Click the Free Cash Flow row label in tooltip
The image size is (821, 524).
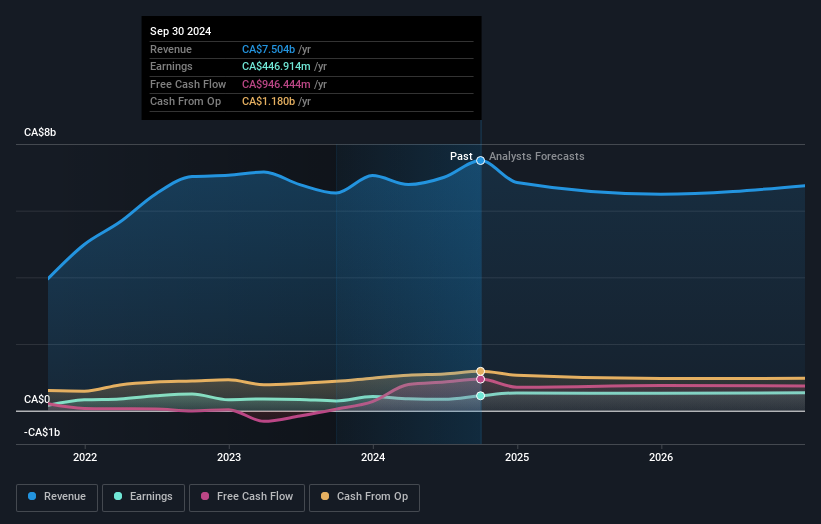tap(188, 84)
